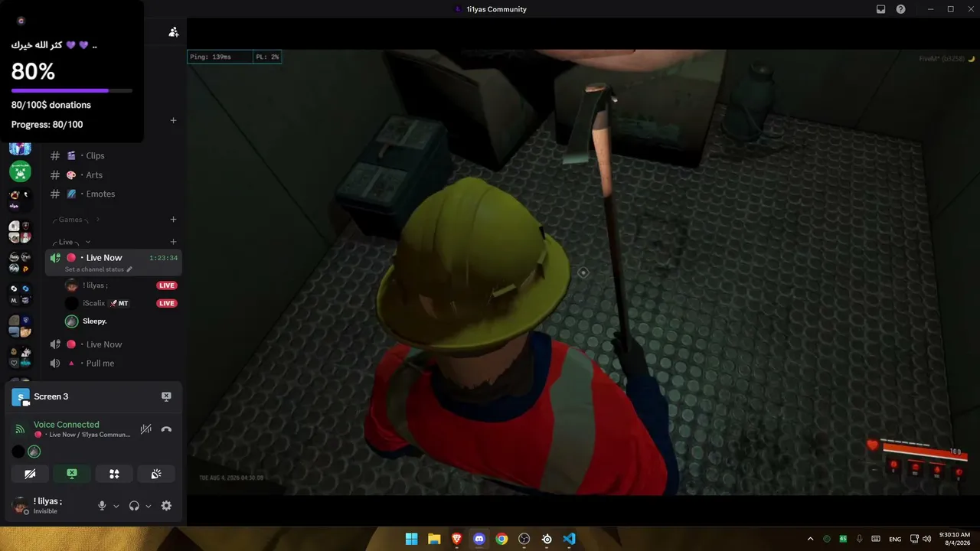Open Discord User Settings
Screen dimensions: 980x551
click(166, 506)
